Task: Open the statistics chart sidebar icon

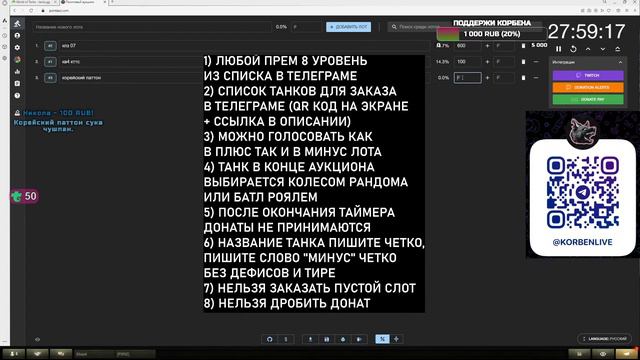Action: tap(17, 71)
